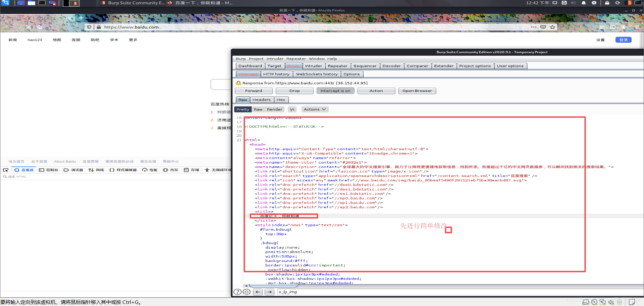Toggle the Firefox sidebar icon
644x306 pixels.
point(613,27)
